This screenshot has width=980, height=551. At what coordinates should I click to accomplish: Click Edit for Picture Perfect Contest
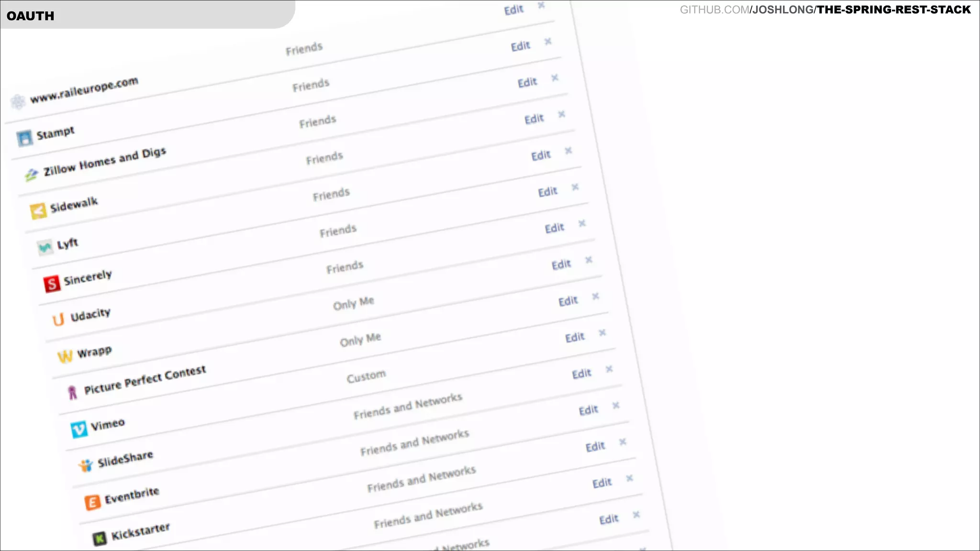tap(581, 374)
